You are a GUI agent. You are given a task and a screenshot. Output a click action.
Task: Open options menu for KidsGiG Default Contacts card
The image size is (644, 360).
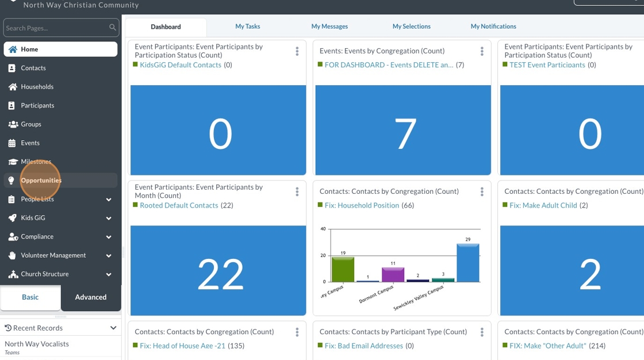[x=297, y=51]
